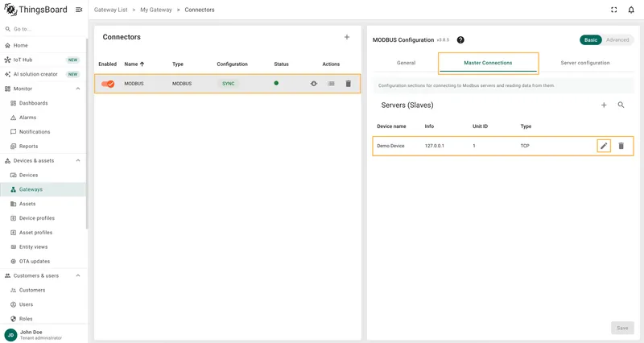Click the Reports sidebar icon
The image size is (644, 343).
tap(13, 147)
